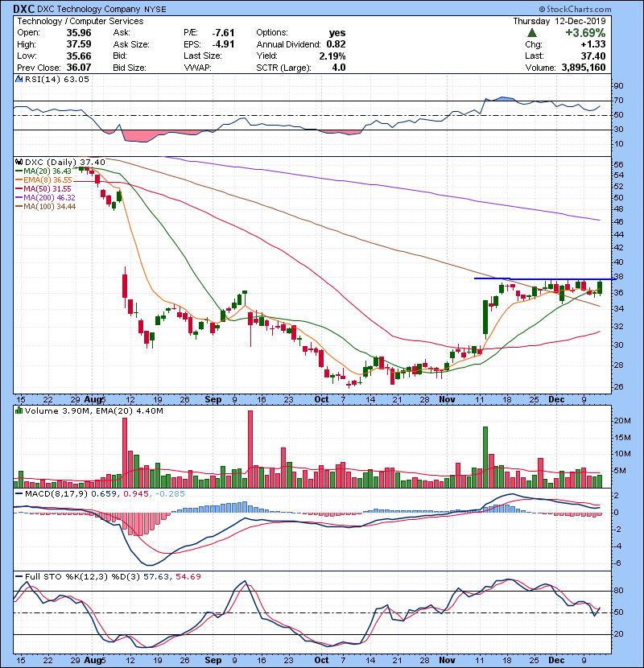Click the 15M volume axis label

(x=621, y=437)
